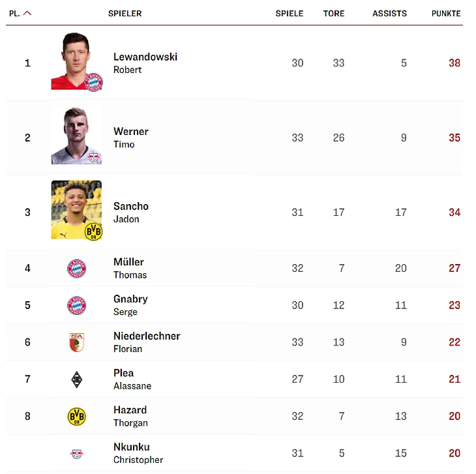Click FC Augsburg logo beside Niederlechner

point(77,342)
